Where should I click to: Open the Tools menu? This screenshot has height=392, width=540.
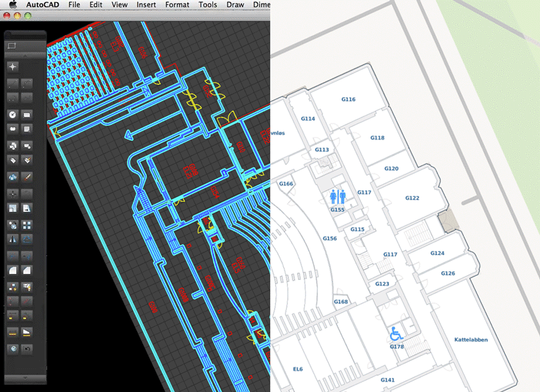click(207, 5)
